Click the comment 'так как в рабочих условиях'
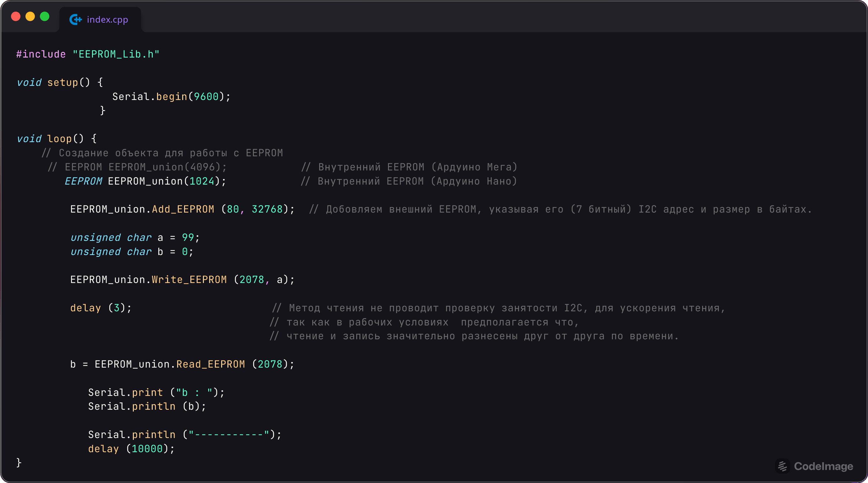This screenshot has height=483, width=868. 424,322
